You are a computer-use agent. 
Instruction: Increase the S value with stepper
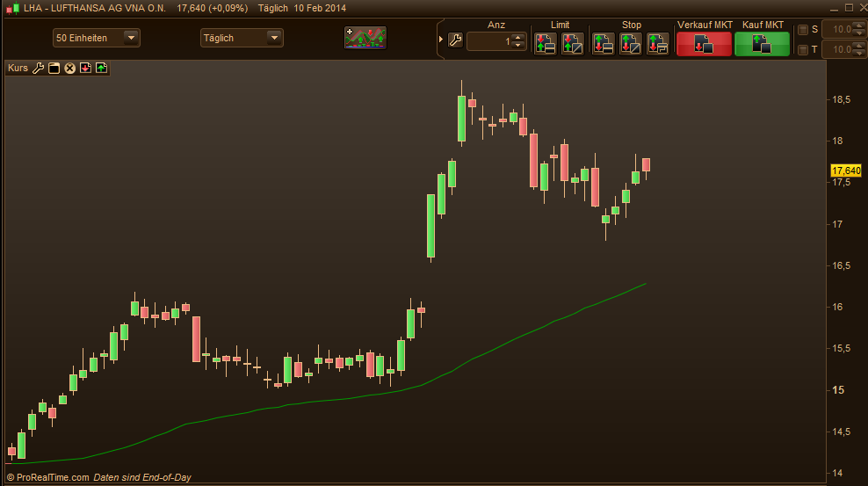[x=860, y=25]
